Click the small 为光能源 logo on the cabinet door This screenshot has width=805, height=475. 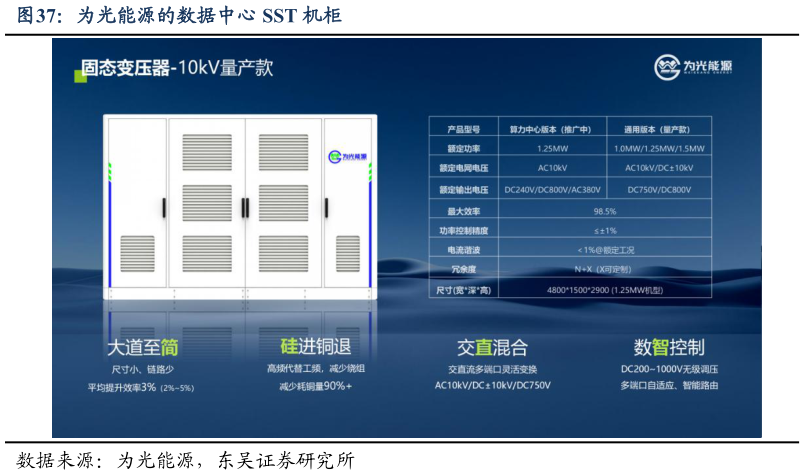pyautogui.click(x=348, y=156)
